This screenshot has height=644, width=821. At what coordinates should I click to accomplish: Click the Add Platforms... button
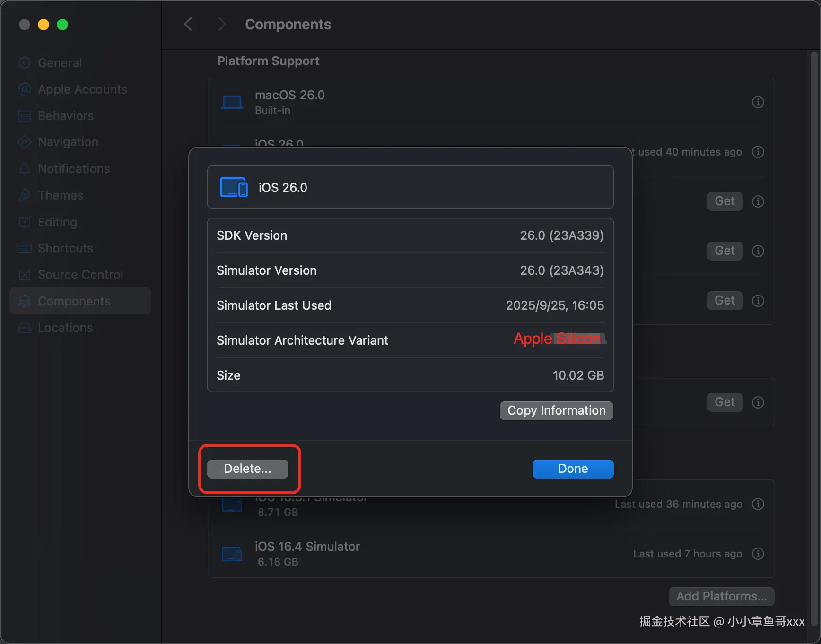point(721,596)
